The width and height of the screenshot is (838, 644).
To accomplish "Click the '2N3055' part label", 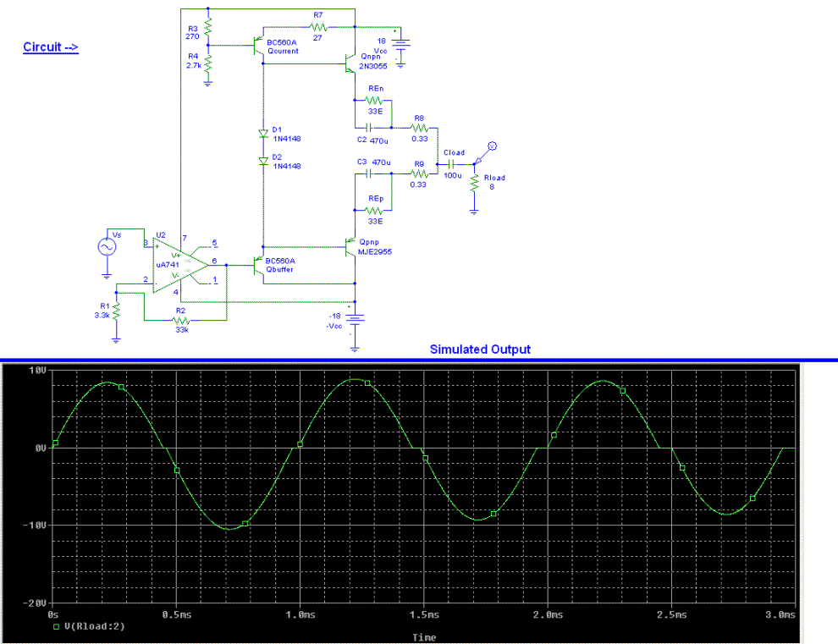I will click(x=373, y=66).
